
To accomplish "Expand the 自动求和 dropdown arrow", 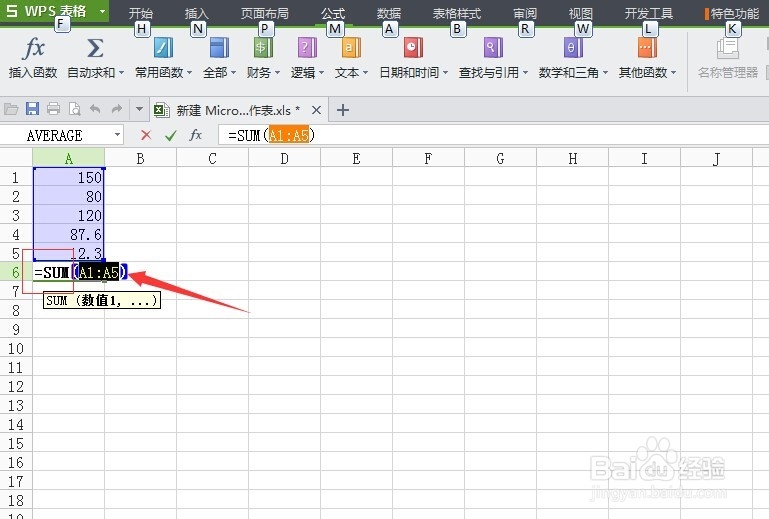I will (121, 73).
